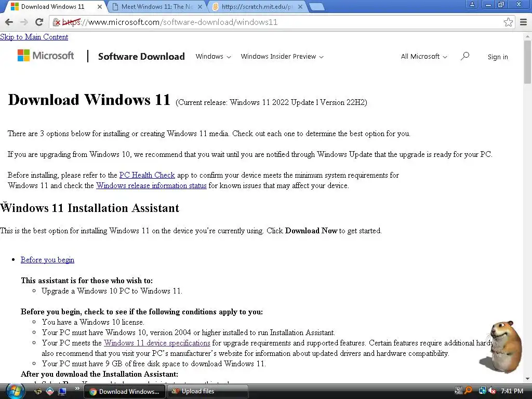Select the Download Windows 11 tab

[52, 6]
